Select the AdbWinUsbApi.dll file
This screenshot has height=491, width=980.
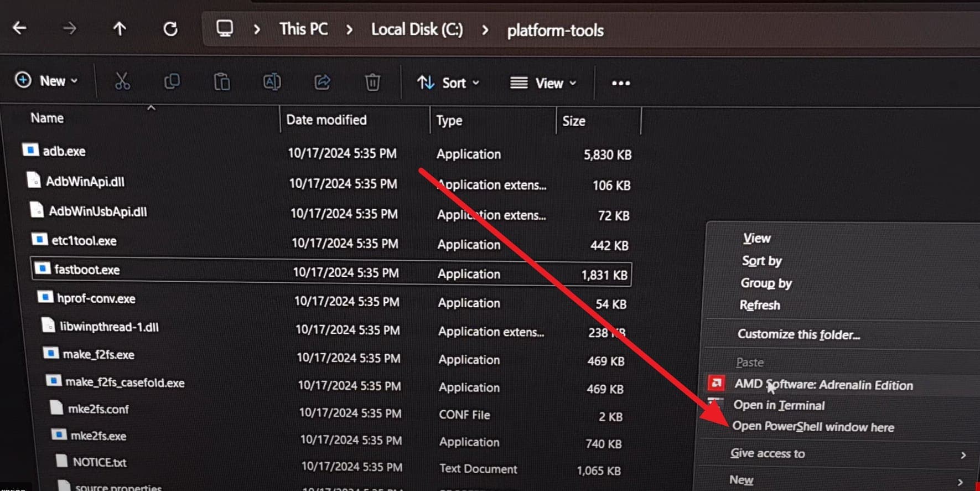pos(98,211)
